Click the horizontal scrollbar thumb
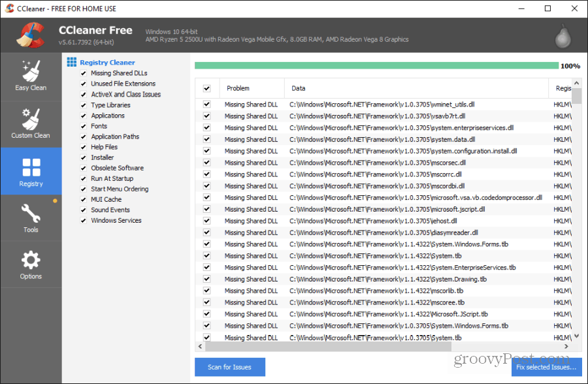This screenshot has width=588, height=384. [x=328, y=347]
